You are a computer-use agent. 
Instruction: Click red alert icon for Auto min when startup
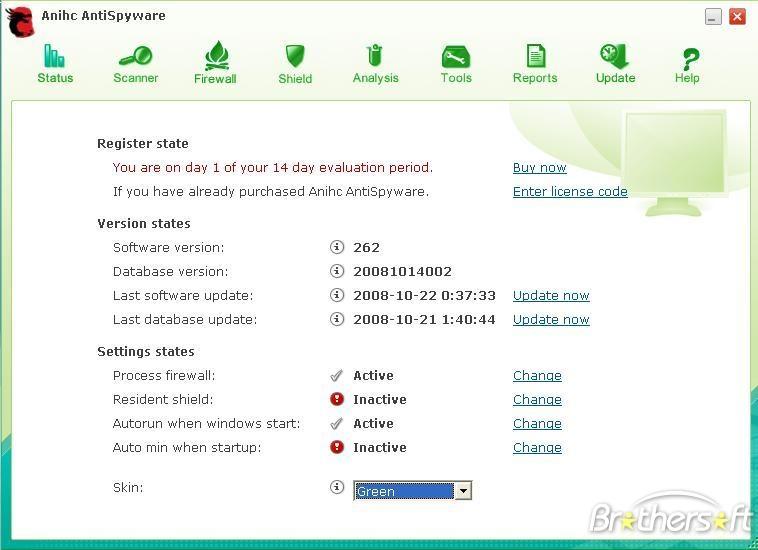point(336,447)
